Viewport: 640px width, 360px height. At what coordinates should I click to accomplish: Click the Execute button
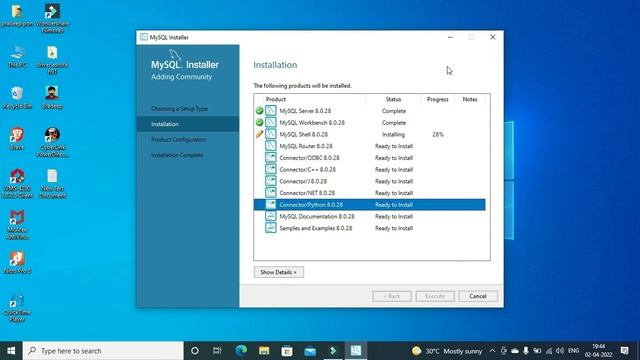click(x=435, y=296)
